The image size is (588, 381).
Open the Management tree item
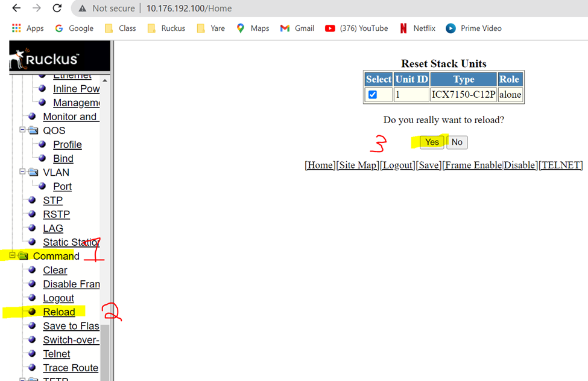(76, 103)
